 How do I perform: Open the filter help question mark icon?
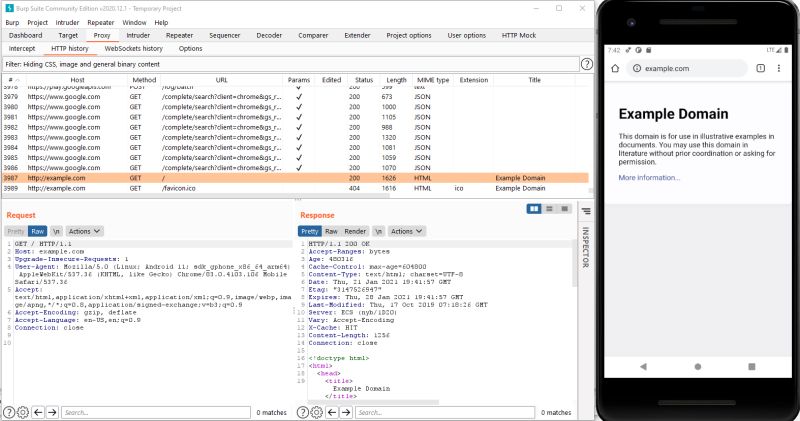click(x=587, y=64)
